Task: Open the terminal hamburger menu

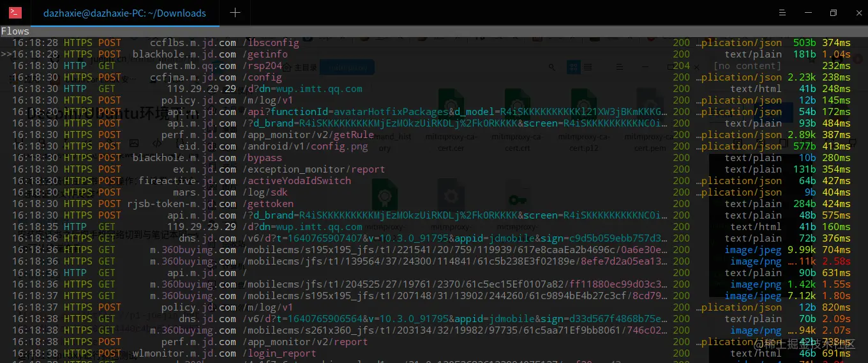Action: click(783, 13)
